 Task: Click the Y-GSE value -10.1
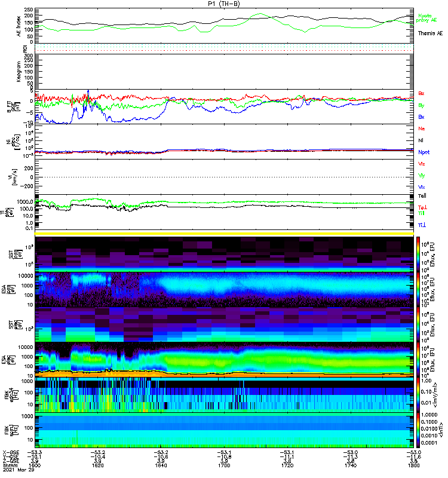[35, 456]
